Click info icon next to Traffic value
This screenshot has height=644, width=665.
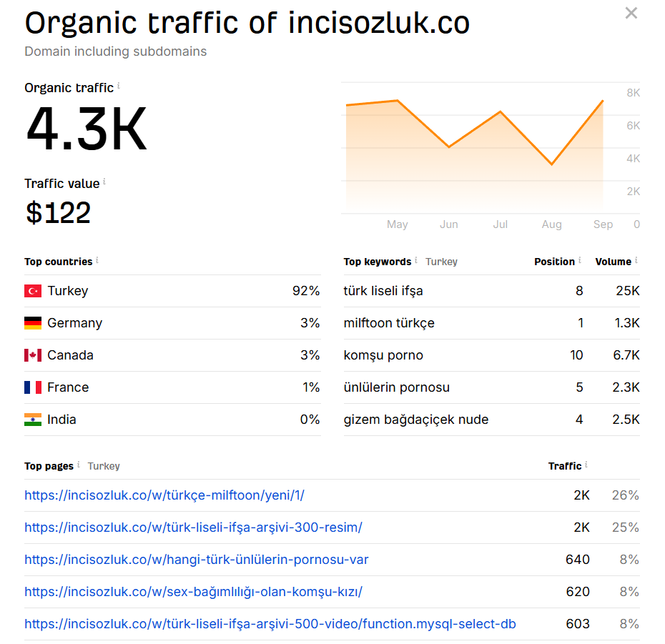[104, 182]
